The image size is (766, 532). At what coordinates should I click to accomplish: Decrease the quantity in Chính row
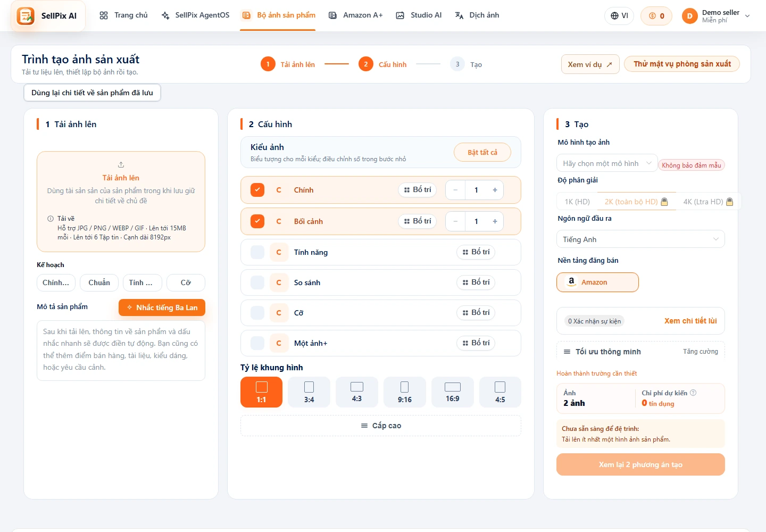click(455, 190)
